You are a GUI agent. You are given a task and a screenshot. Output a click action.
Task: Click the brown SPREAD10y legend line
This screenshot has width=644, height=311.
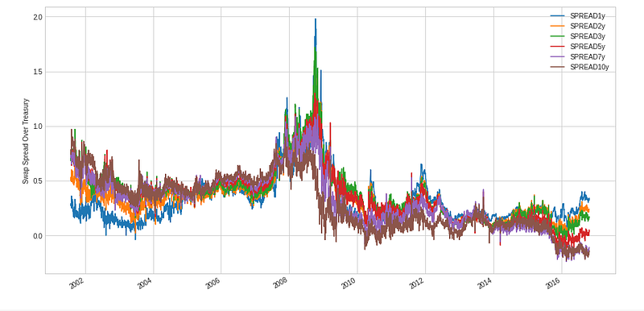tap(558, 68)
